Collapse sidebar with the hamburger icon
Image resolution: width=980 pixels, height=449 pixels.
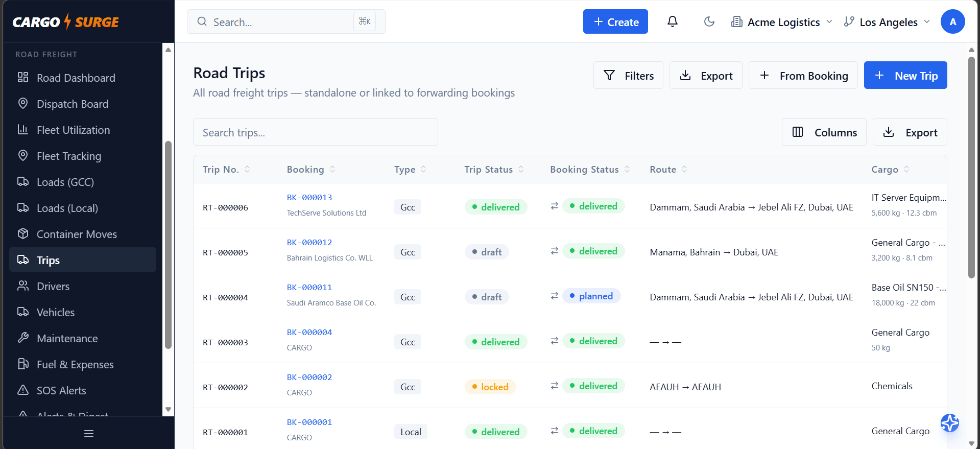[x=89, y=434]
